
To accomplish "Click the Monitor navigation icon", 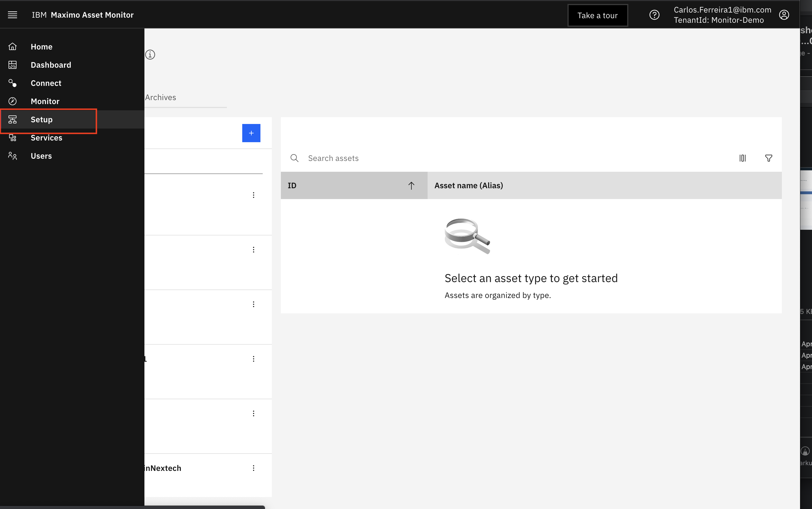I will click(x=12, y=101).
